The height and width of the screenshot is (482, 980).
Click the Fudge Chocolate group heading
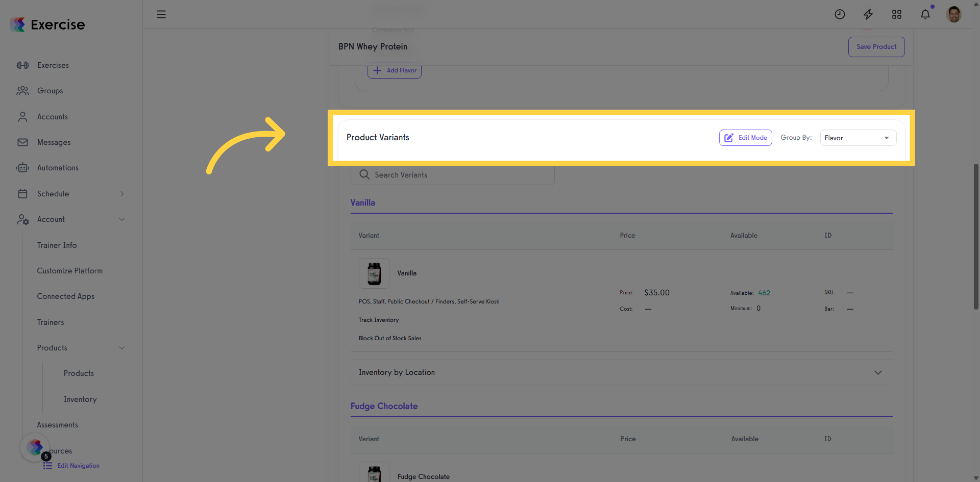point(384,406)
